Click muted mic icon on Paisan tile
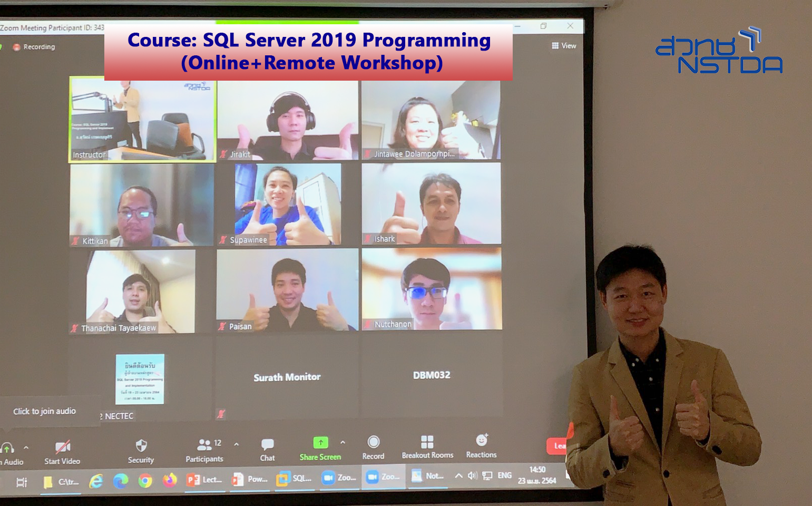This screenshot has height=506, width=812. [x=222, y=326]
